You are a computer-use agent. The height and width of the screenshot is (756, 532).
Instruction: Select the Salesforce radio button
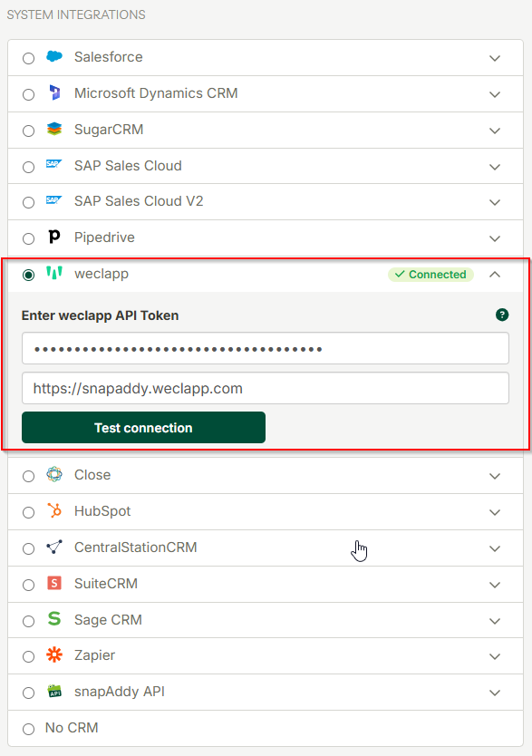28,58
